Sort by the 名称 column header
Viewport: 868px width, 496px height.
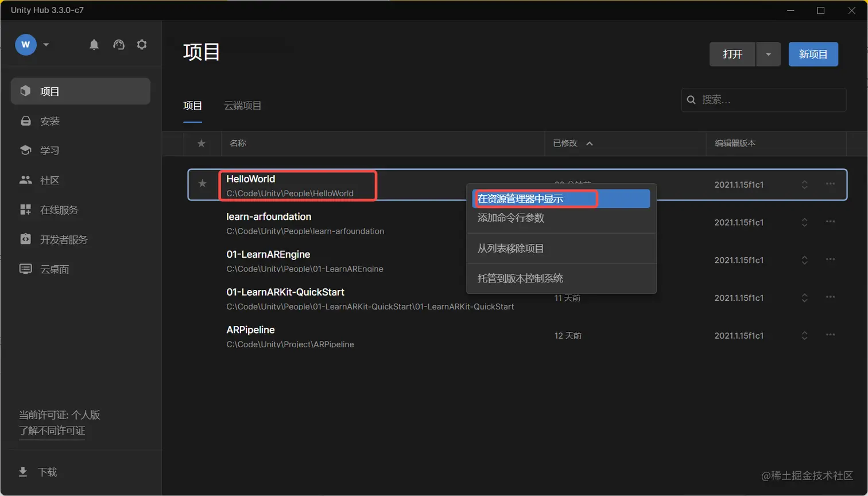tap(238, 144)
